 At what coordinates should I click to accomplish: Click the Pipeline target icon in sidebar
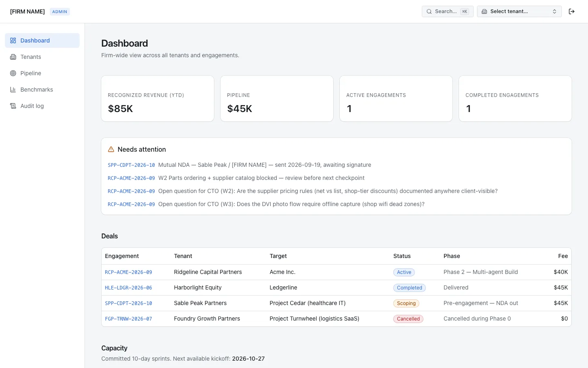click(x=13, y=73)
